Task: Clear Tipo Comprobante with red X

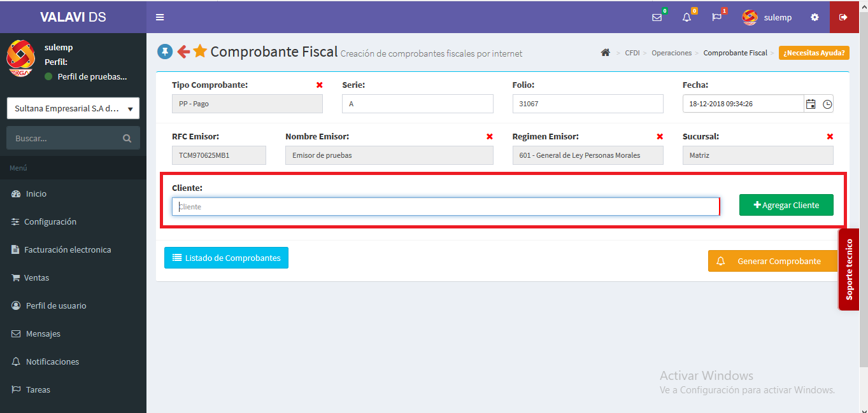Action: (x=320, y=85)
